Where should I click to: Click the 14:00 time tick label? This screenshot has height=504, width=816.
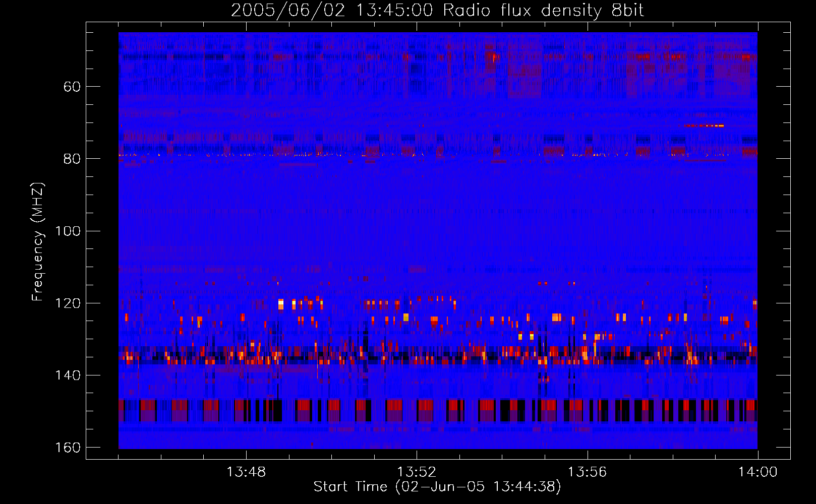pos(757,472)
